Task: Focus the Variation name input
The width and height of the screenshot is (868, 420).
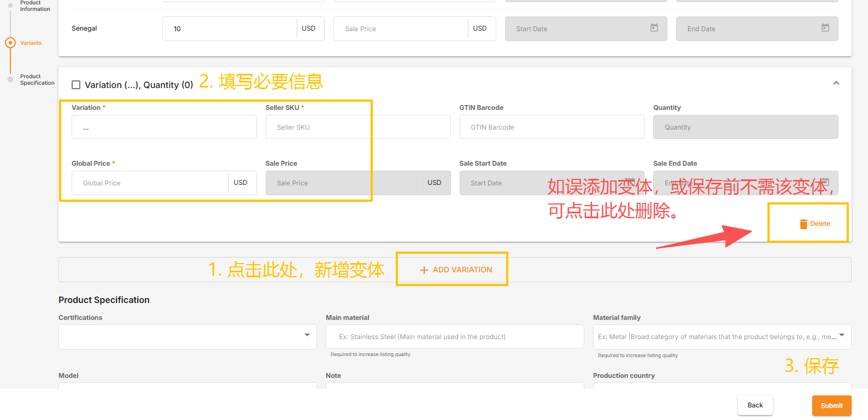Action: pos(164,127)
